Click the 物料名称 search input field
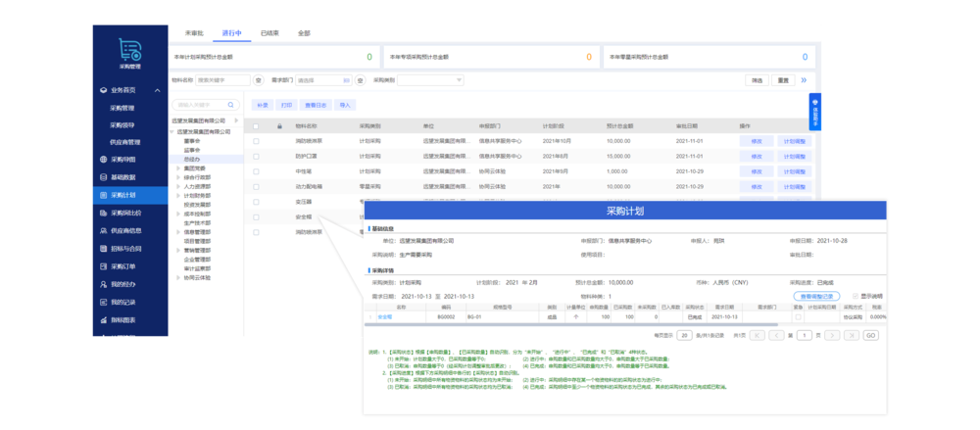The width and height of the screenshot is (980, 430). pos(222,80)
